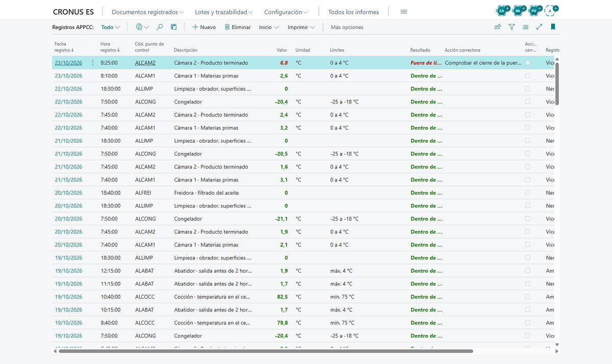Toggle the Acción cerrada checkbox on the 8:10:00 row
The height and width of the screenshot is (364, 612).
pos(527,75)
